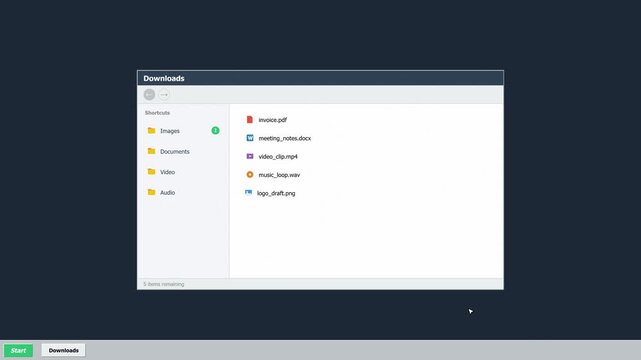641x360 pixels.
Task: Select the meeting_notes.docx file name
Action: (x=285, y=138)
